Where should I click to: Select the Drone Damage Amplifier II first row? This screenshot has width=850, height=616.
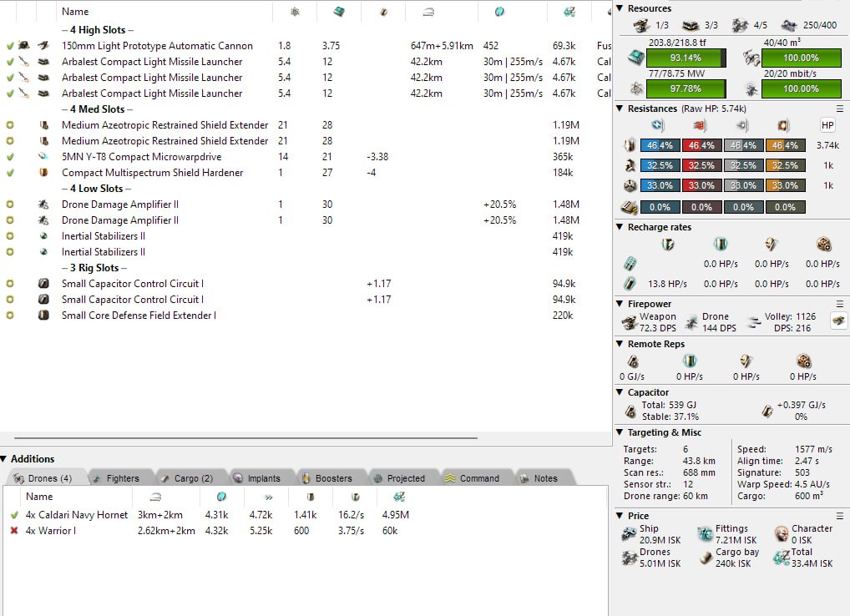(x=120, y=204)
